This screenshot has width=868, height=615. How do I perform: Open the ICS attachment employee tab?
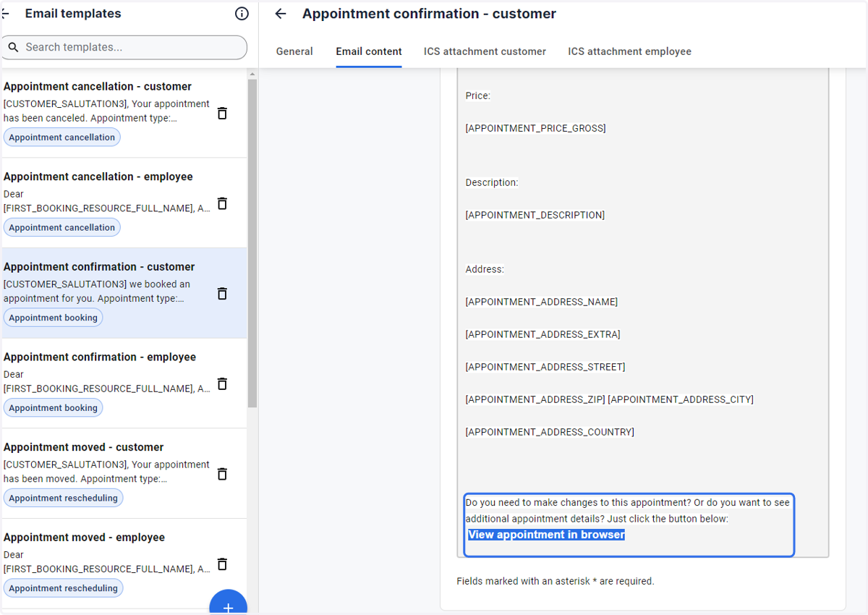(x=629, y=51)
